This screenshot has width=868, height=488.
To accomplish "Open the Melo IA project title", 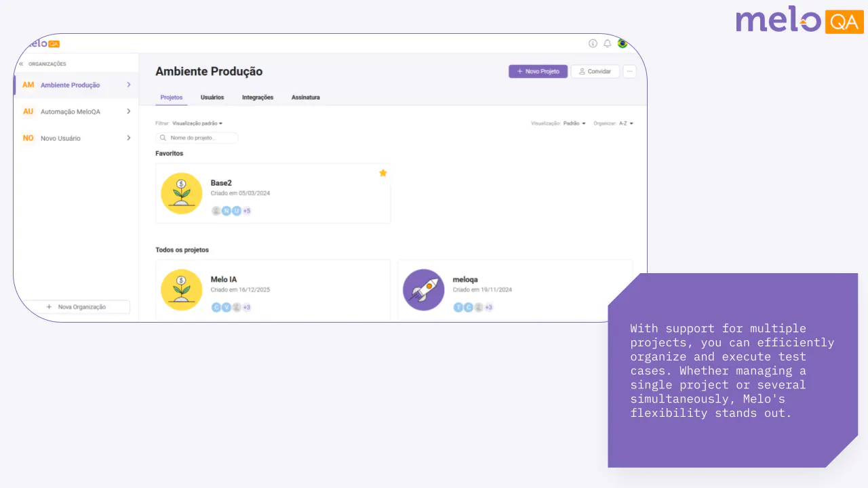I will [x=224, y=279].
